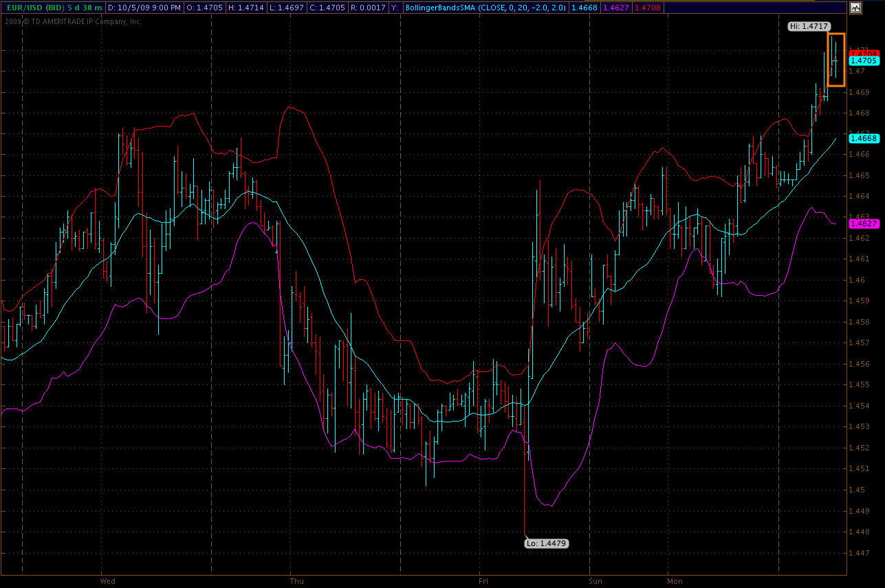
Task: Click the Thu label on time axis
Action: click(296, 581)
